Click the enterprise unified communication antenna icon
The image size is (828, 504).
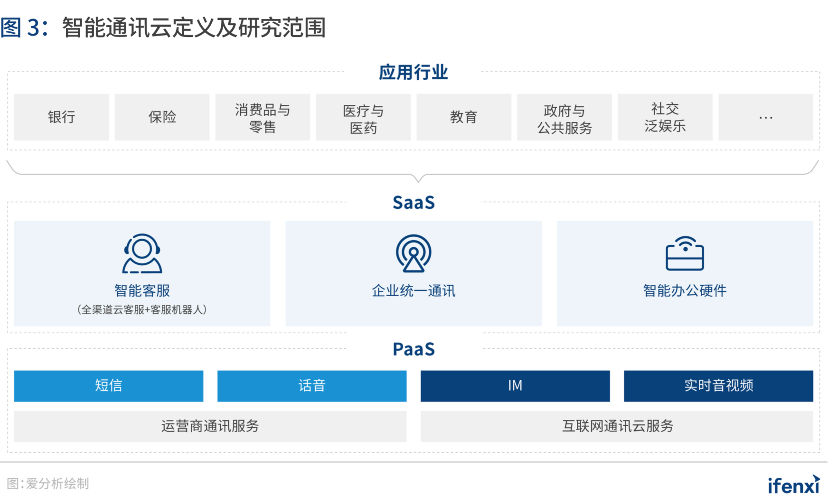414,253
